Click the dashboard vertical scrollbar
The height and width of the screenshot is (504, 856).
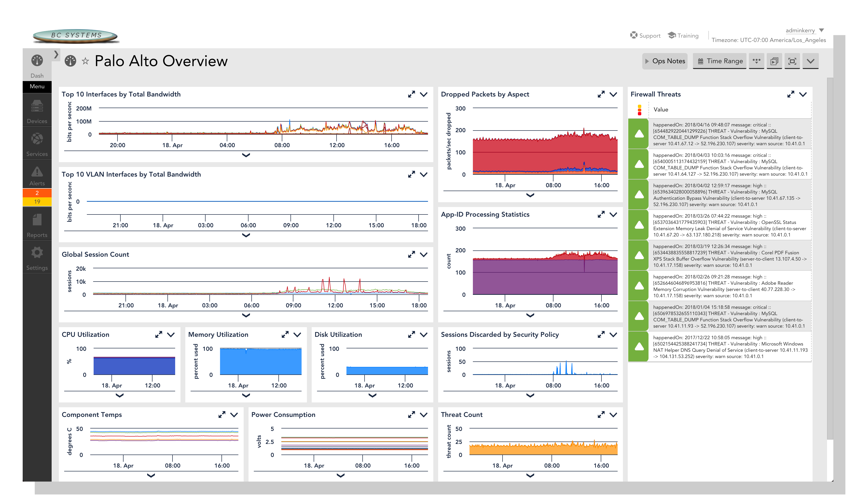(830, 258)
